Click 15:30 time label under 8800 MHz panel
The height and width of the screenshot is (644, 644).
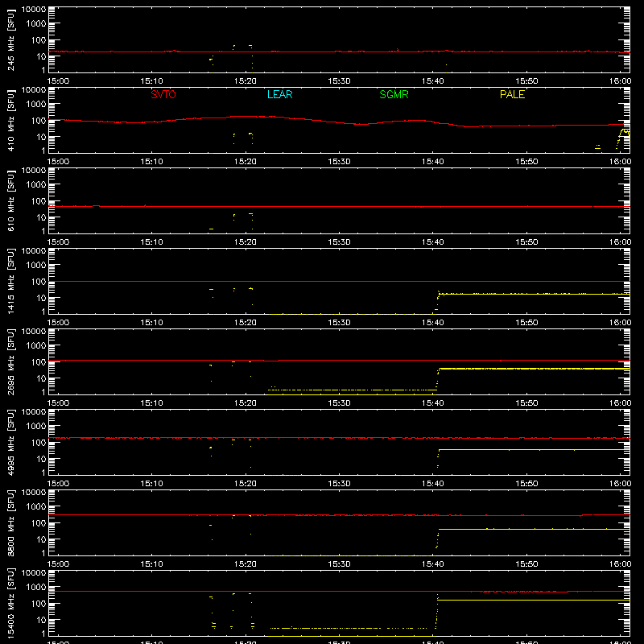point(339,564)
